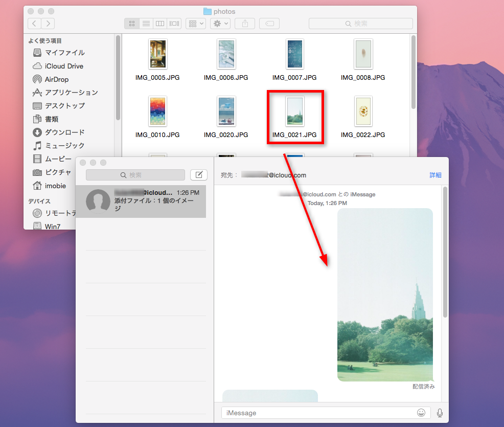Viewport: 504px width, 427px height.
Task: Select ダウンロード folder in sidebar
Action: point(64,132)
